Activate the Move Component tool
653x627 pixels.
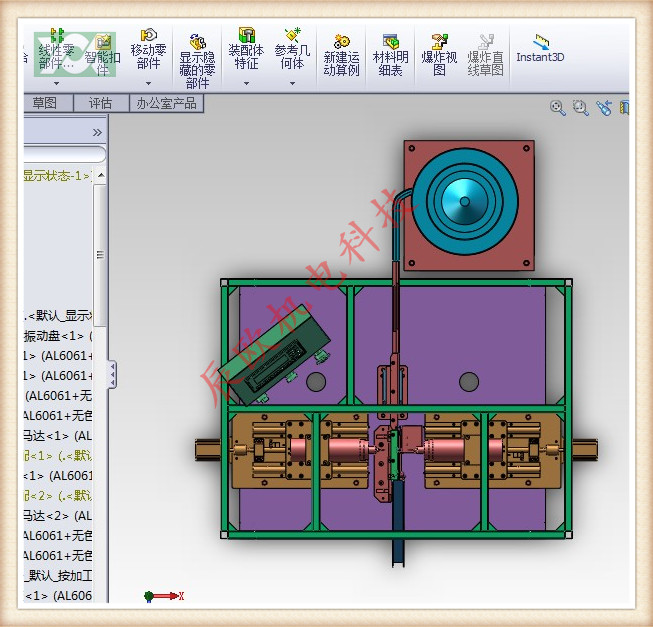click(x=148, y=48)
